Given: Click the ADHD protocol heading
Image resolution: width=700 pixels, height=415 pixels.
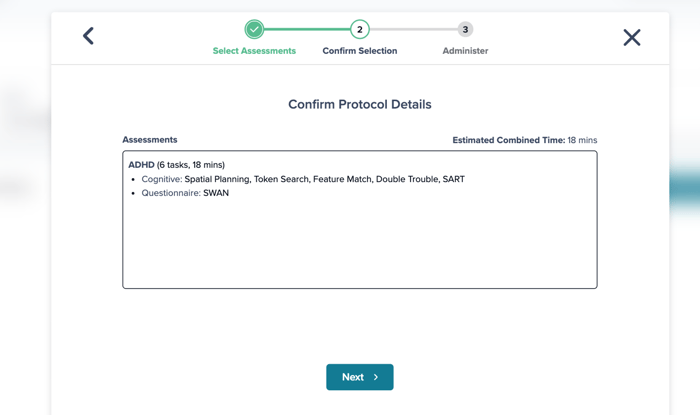Looking at the screenshot, I should 176,165.
